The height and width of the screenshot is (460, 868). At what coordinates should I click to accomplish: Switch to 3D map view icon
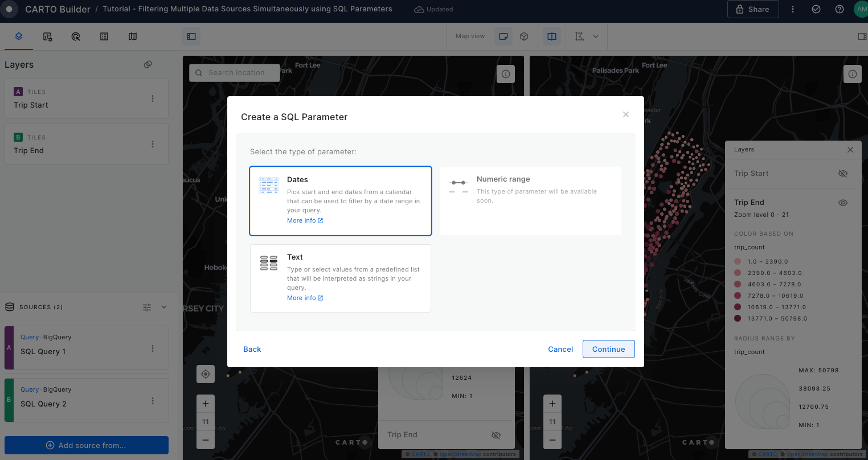(524, 36)
